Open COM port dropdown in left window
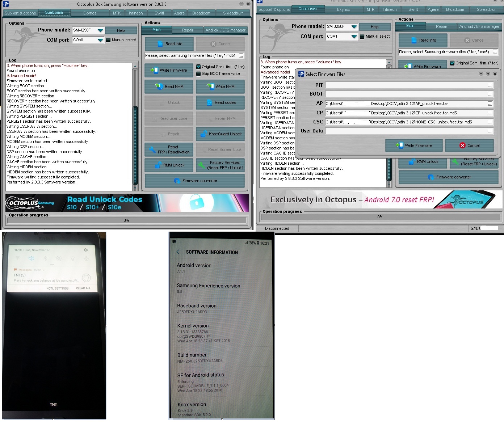Screen dimensions: 504x422 (100, 40)
